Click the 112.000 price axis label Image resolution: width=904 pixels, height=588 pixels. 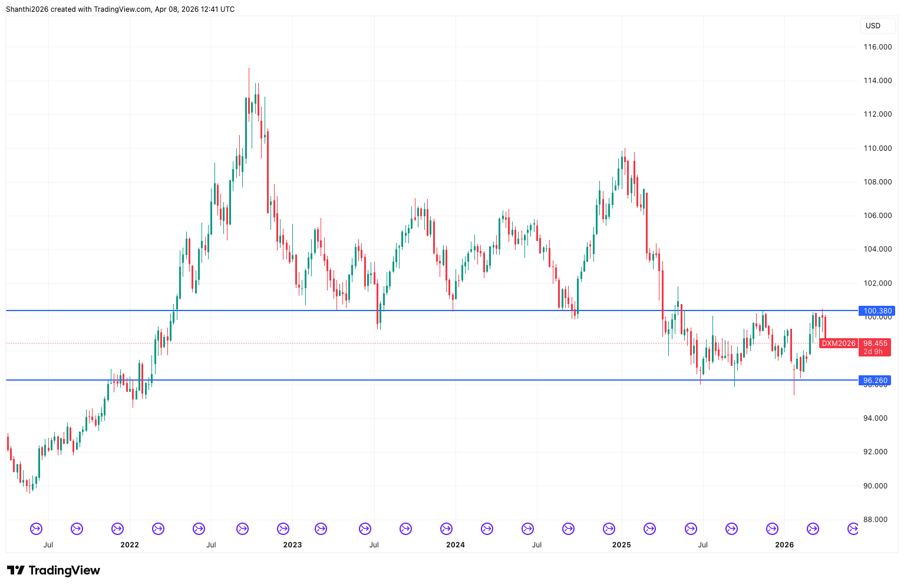(x=877, y=114)
